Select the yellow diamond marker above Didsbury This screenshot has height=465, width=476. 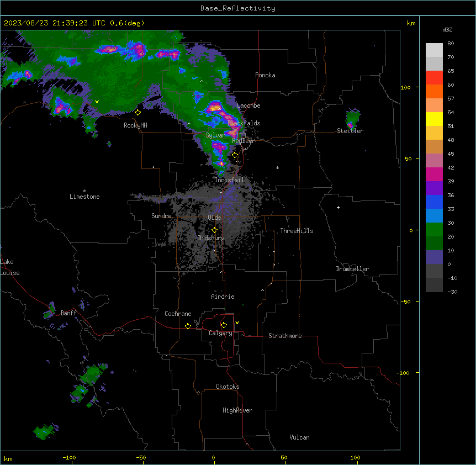tap(214, 230)
